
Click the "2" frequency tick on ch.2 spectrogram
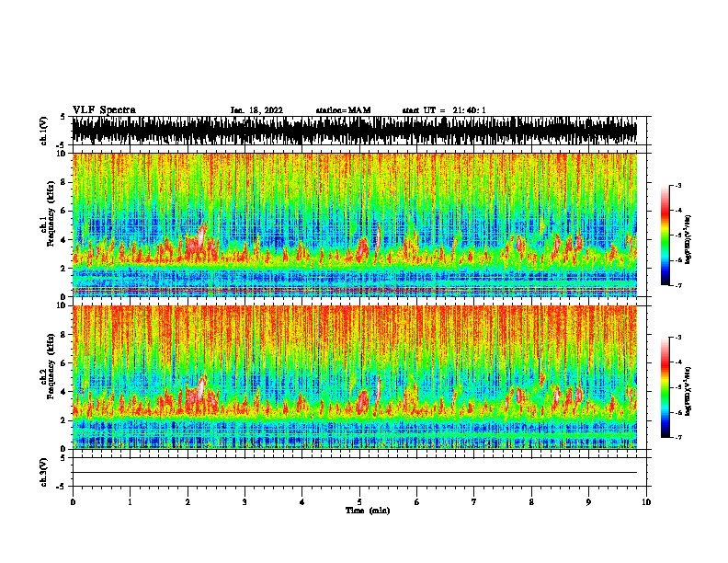(65, 420)
